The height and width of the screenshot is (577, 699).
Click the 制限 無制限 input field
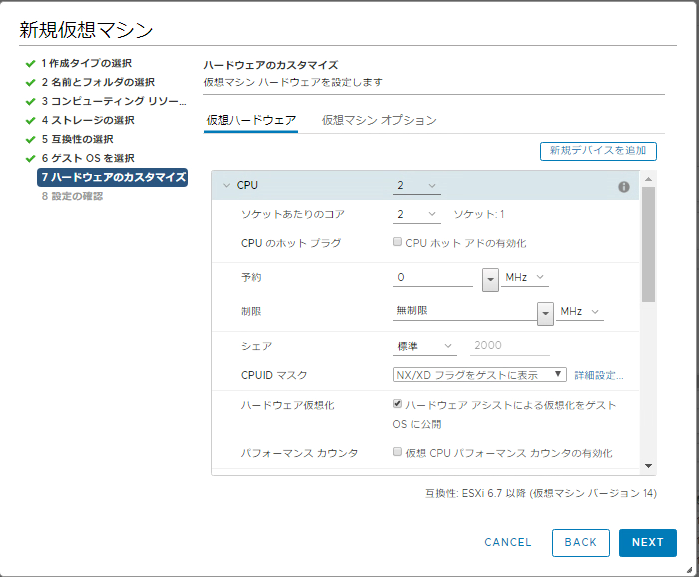coord(465,311)
